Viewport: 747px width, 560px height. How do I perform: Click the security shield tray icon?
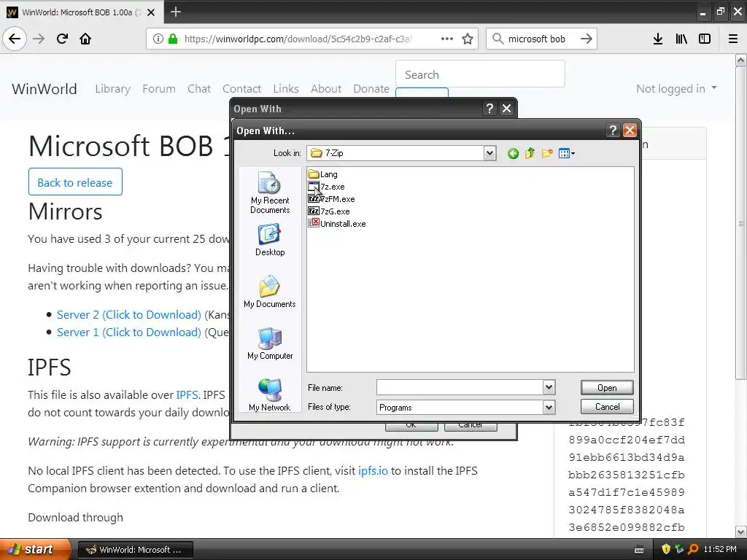point(666,550)
